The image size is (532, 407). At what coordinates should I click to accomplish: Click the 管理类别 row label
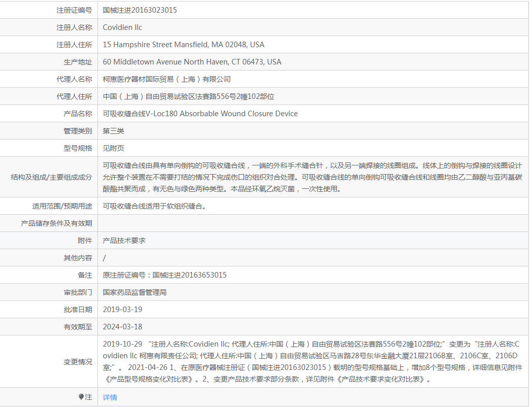point(78,131)
